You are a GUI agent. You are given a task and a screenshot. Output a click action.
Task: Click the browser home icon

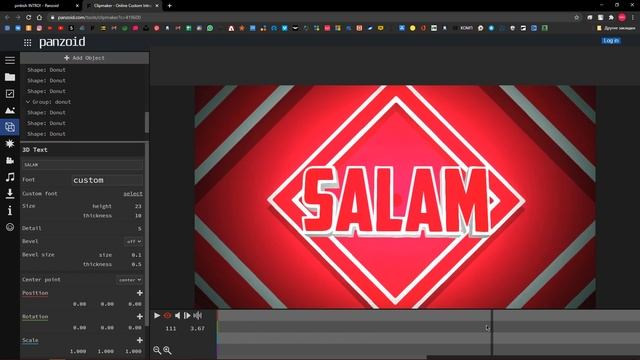39,18
